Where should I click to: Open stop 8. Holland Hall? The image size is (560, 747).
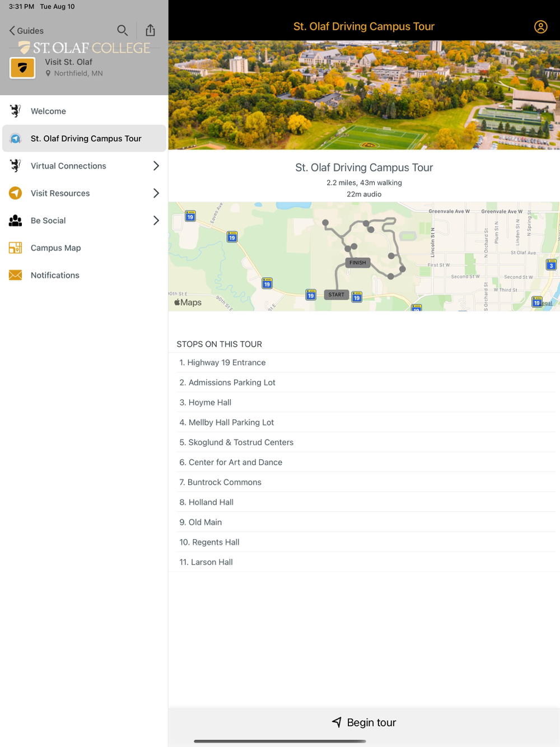coord(364,502)
